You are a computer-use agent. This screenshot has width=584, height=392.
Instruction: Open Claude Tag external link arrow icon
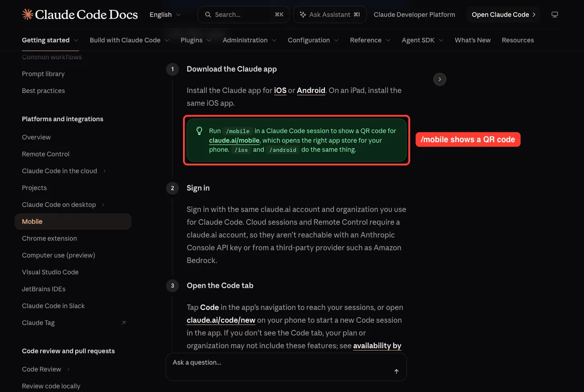[123, 323]
